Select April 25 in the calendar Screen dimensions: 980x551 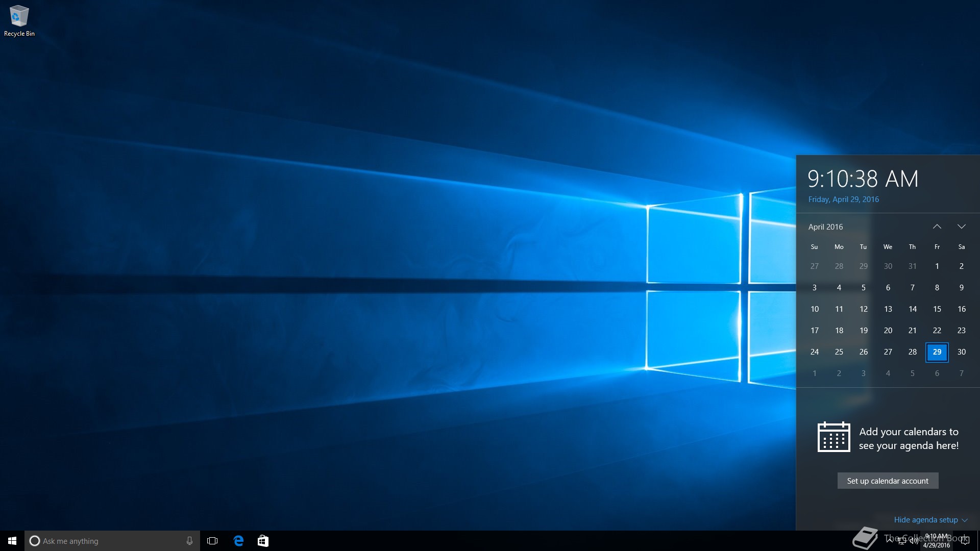[x=839, y=352]
